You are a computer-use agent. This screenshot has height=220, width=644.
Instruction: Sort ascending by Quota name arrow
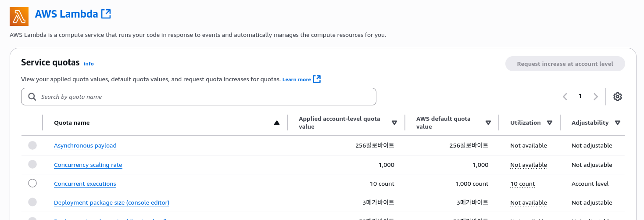pyautogui.click(x=277, y=123)
